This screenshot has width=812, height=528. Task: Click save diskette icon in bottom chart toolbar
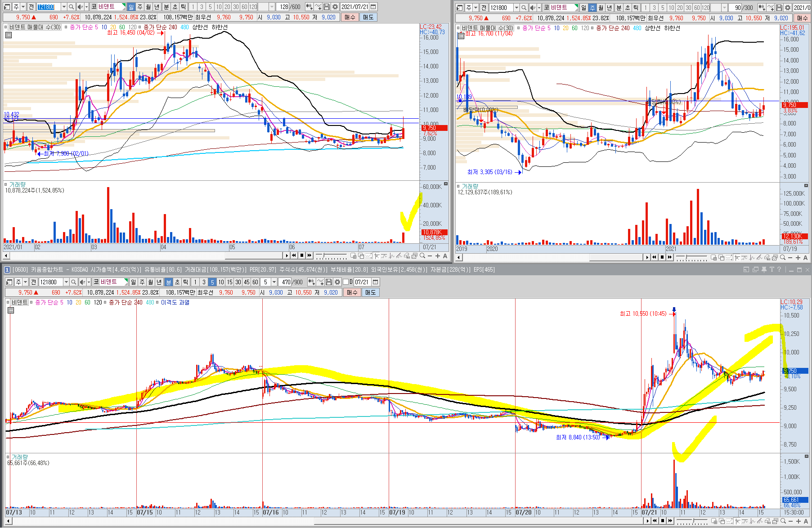pos(328,282)
